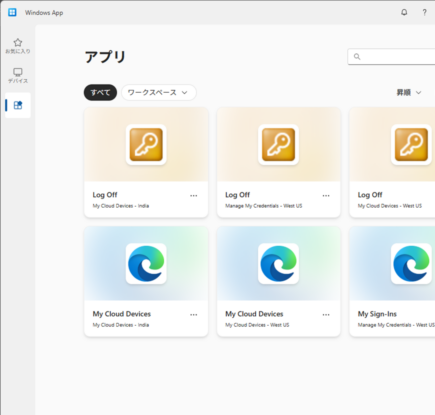Click the "Windows App" title text
435x415 pixels.
pyautogui.click(x=44, y=13)
